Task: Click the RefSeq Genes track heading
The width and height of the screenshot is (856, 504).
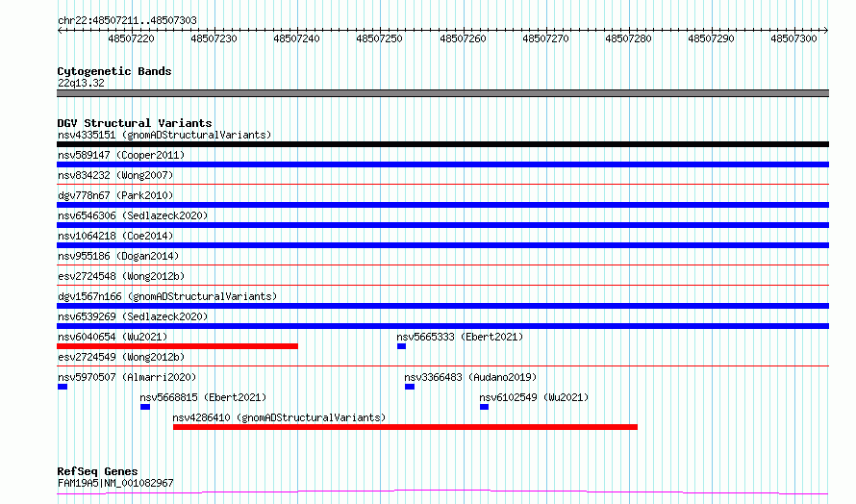Action: (97, 471)
